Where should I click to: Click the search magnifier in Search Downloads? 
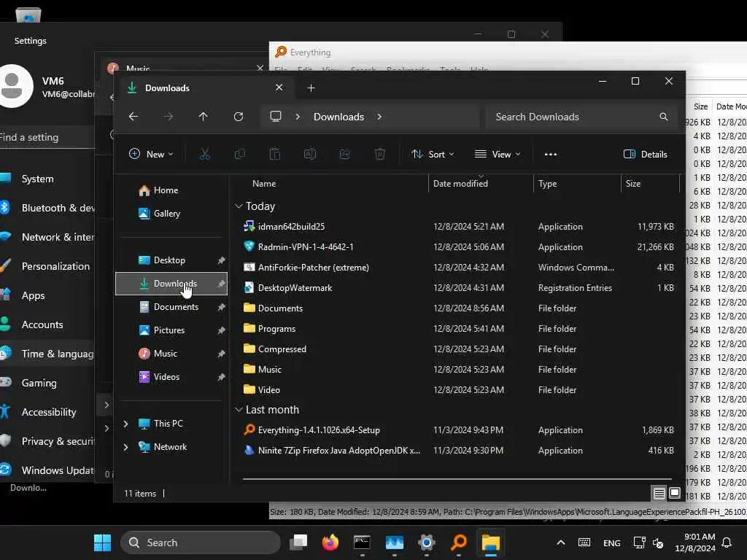pyautogui.click(x=664, y=117)
